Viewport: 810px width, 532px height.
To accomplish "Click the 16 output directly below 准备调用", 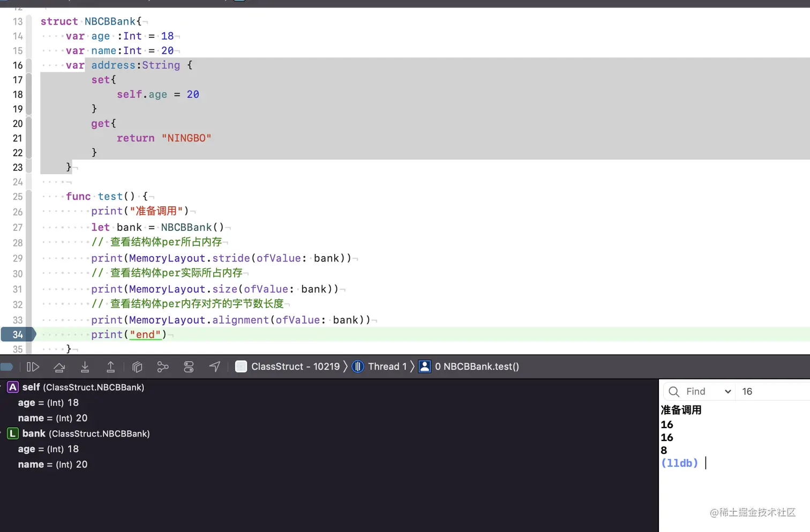I will tap(667, 425).
